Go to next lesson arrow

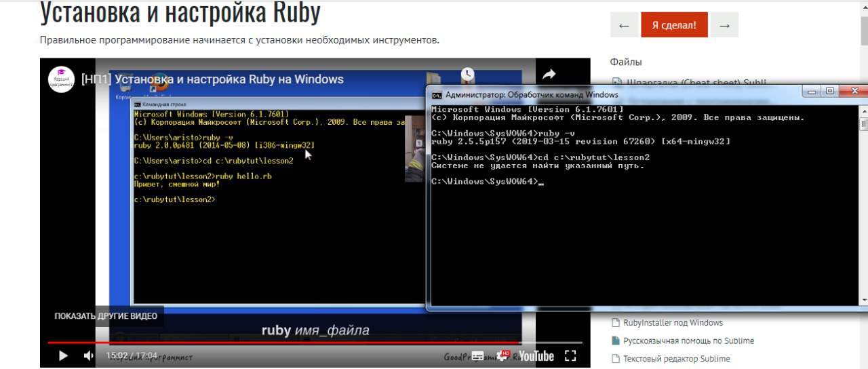click(725, 25)
